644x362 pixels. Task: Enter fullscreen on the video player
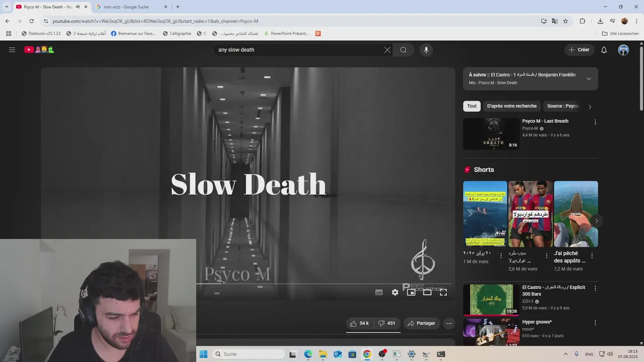click(x=443, y=292)
